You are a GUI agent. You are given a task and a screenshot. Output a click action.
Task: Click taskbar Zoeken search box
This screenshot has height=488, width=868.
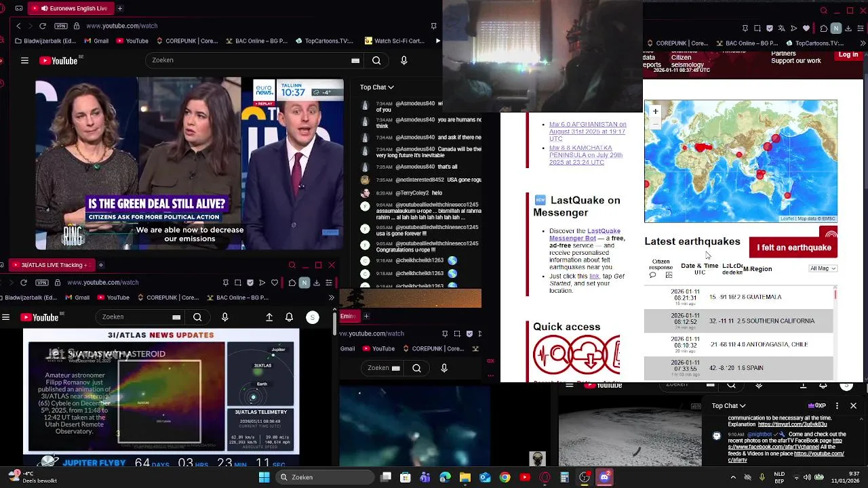click(323, 477)
